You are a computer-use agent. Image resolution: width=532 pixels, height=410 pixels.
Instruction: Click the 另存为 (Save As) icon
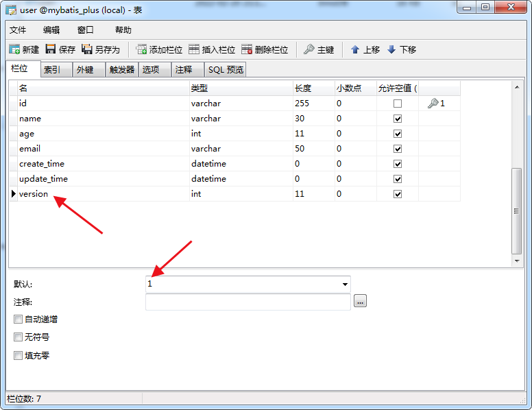pos(87,49)
